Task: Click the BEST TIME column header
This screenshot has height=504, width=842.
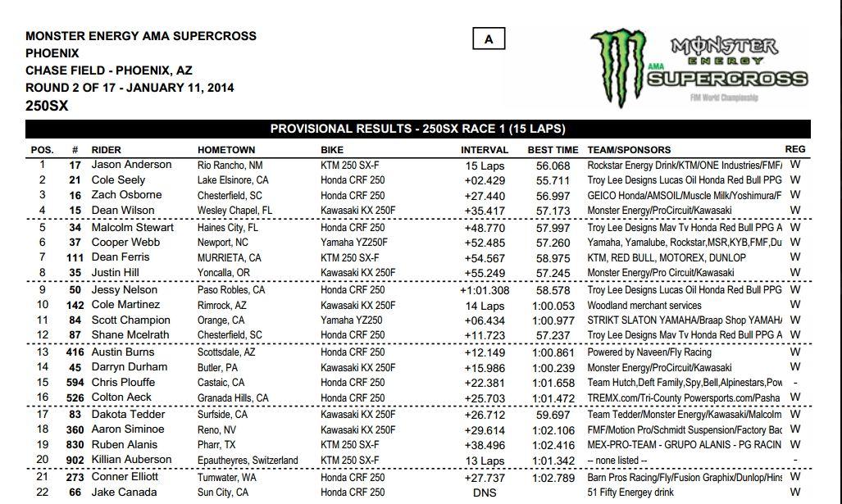Action: click(x=553, y=150)
